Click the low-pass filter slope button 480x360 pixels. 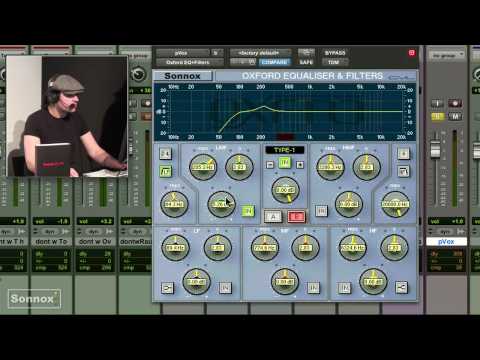[403, 154]
